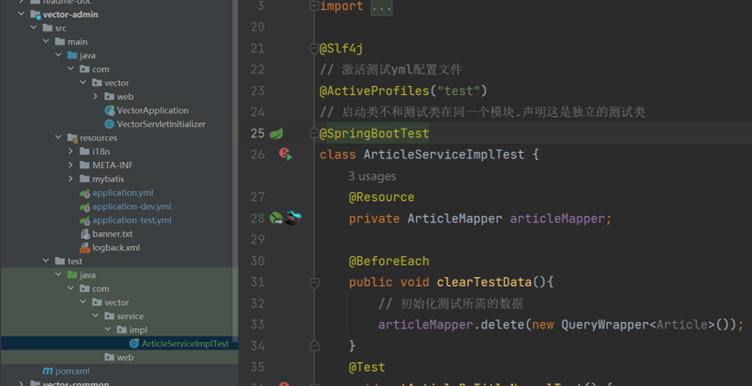Screen dimensions: 752x386
Task: Click the ArticleMapper type on line 28
Action: (x=455, y=219)
